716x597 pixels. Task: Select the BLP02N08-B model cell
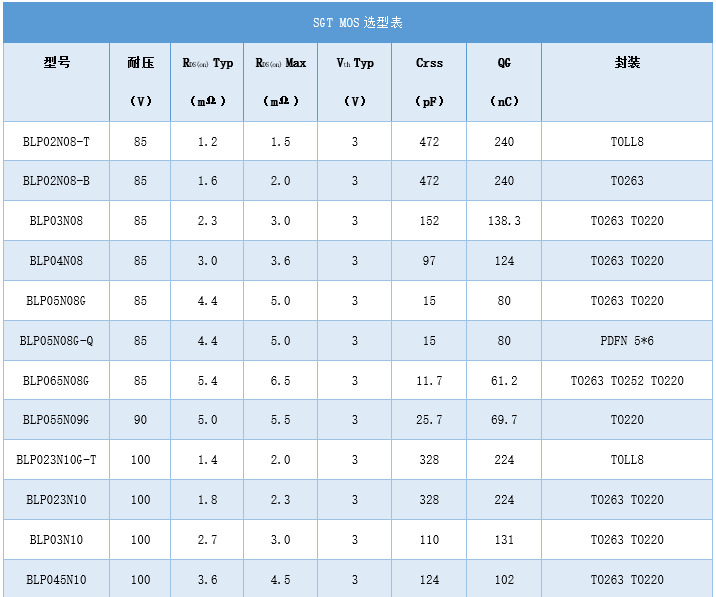56,181
